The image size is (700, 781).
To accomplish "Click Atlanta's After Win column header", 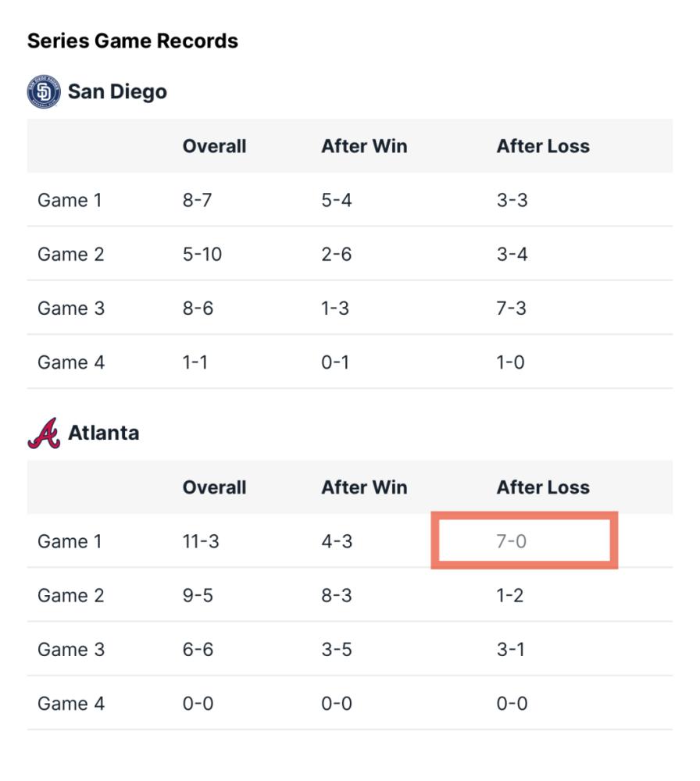I will pyautogui.click(x=364, y=487).
